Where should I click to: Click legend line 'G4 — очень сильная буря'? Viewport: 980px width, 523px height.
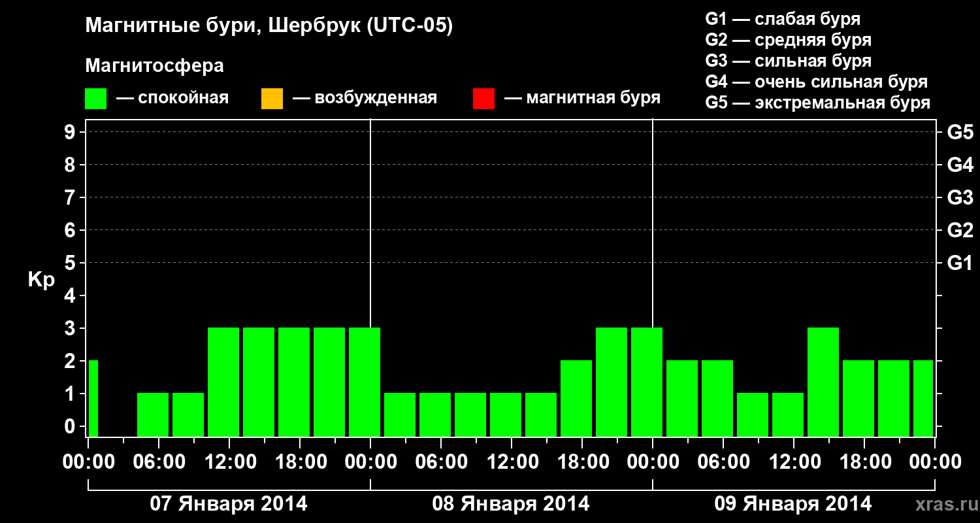[817, 82]
